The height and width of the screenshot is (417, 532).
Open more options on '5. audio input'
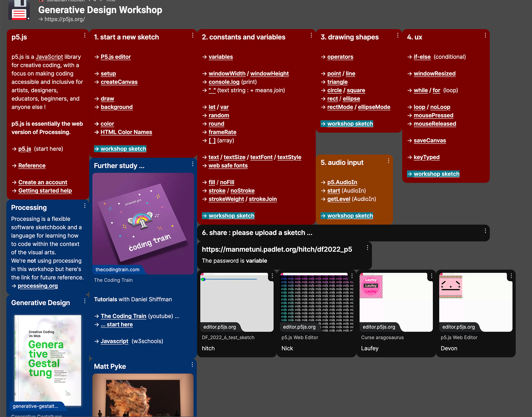388,161
